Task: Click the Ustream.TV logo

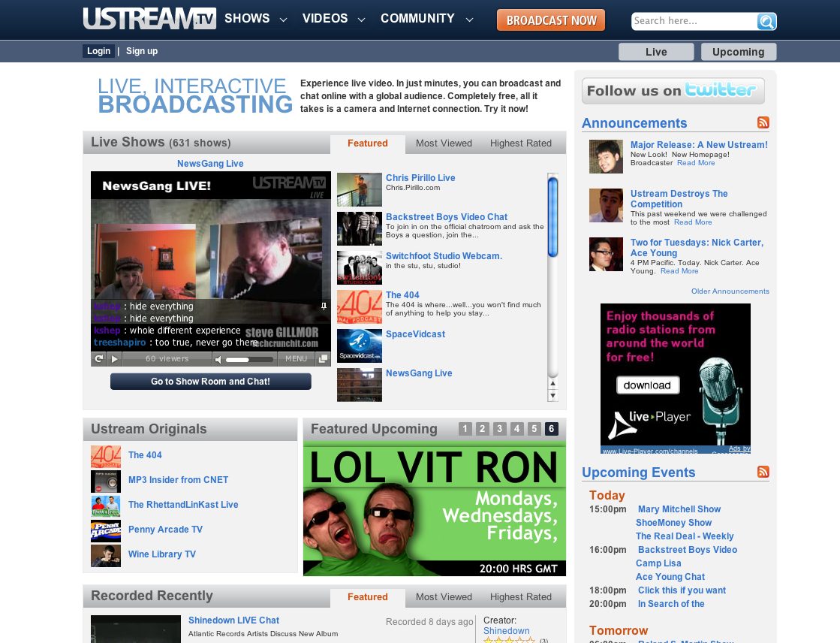Action: tap(149, 18)
